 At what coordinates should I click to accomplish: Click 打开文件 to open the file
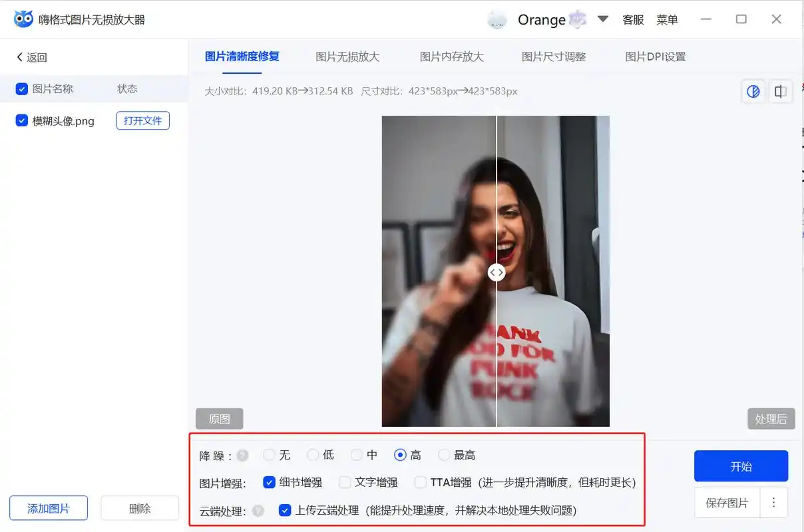tap(142, 120)
